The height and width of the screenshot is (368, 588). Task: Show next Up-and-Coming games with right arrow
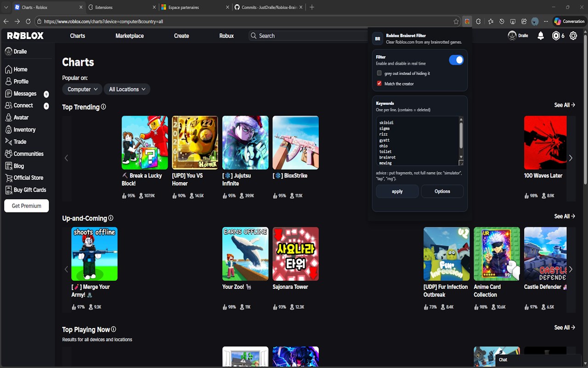coord(571,270)
